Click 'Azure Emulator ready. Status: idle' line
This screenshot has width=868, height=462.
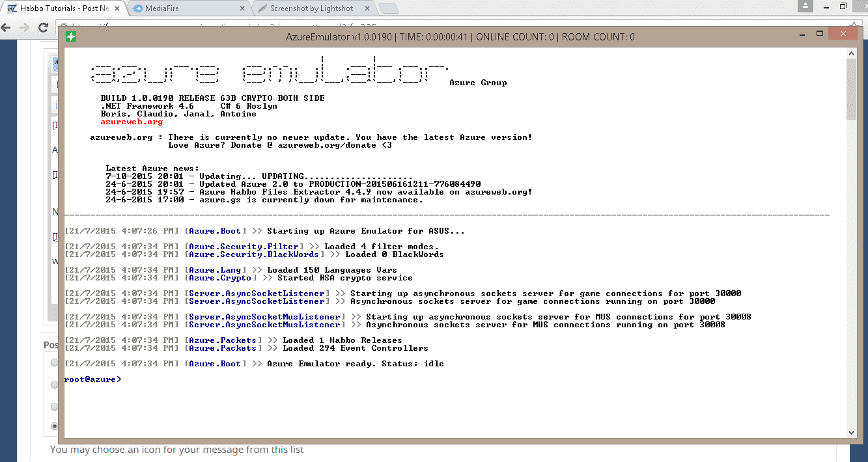[254, 364]
